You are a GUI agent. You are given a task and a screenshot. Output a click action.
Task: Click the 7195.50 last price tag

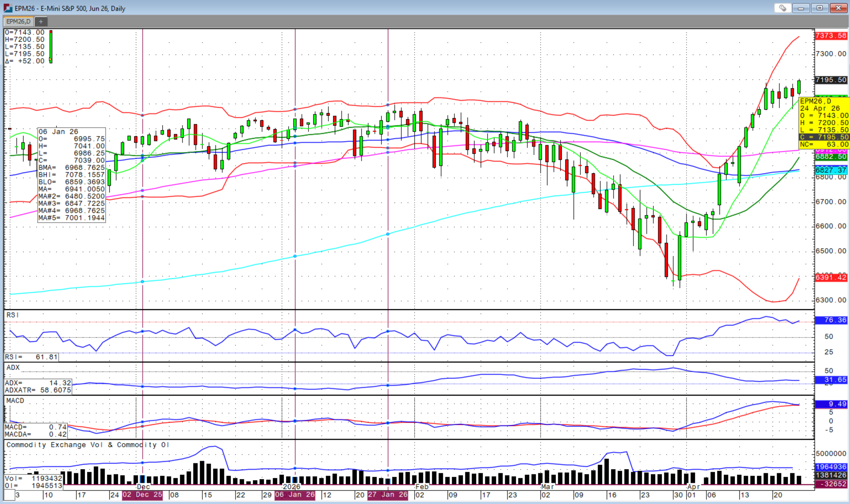click(831, 80)
